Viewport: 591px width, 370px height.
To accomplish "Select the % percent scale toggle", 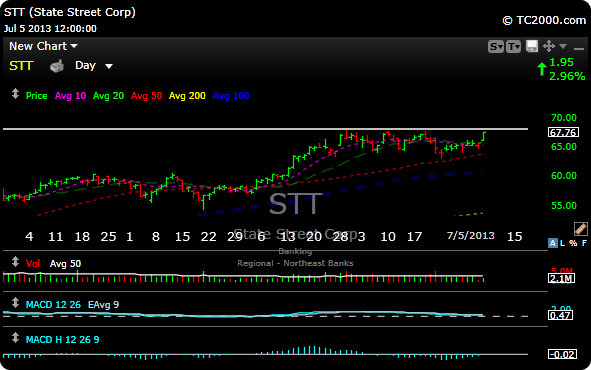I will 573,243.
